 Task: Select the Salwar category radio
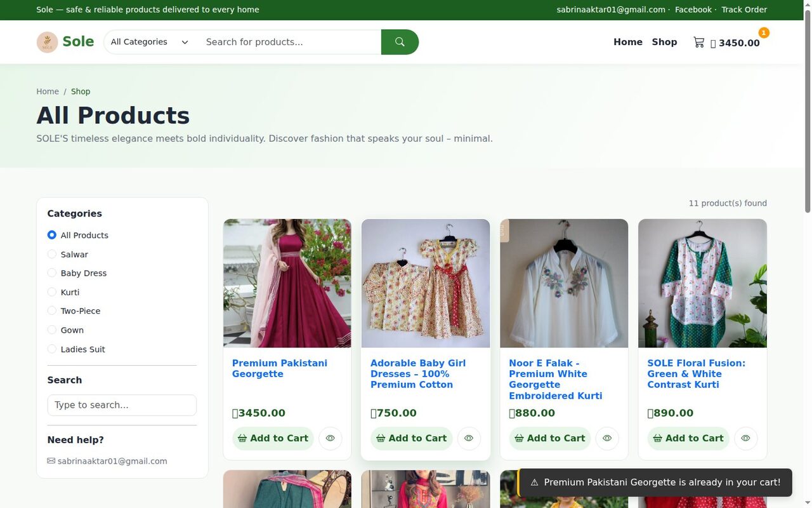click(52, 254)
